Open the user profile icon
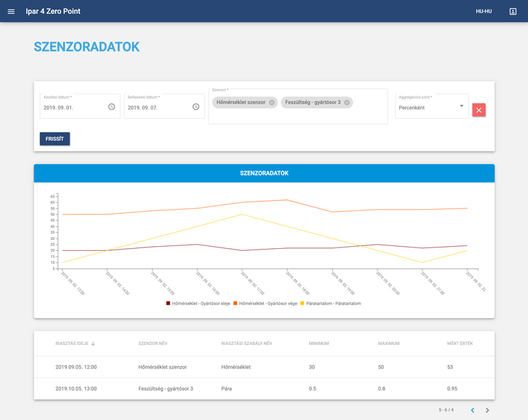Image resolution: width=528 pixels, height=420 pixels. click(x=513, y=12)
